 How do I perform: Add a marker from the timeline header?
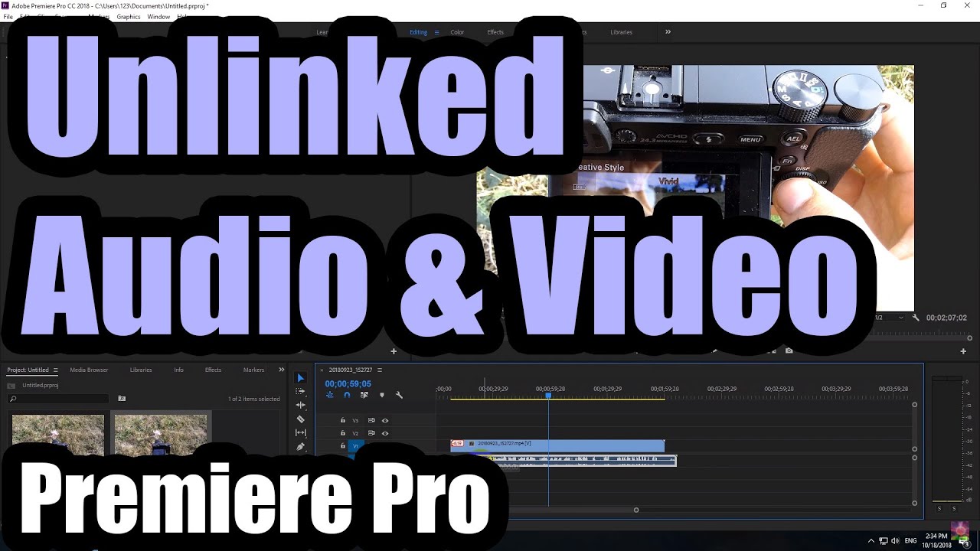click(382, 395)
